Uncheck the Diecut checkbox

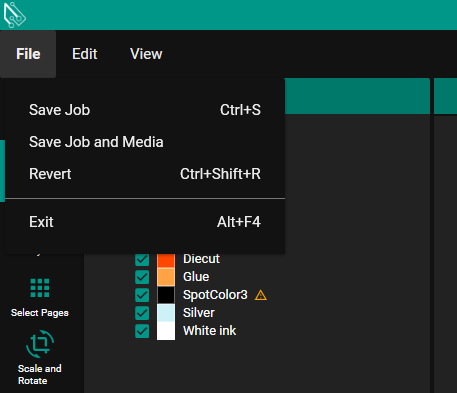(142, 259)
